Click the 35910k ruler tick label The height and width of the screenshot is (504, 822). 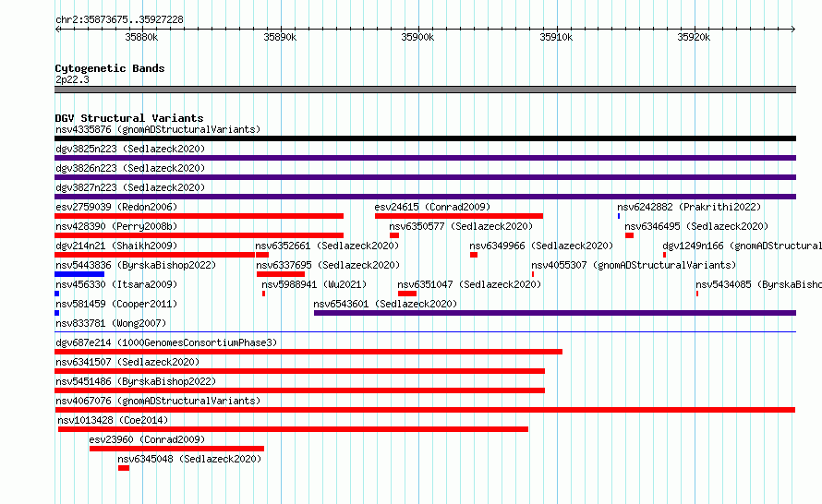pos(556,37)
